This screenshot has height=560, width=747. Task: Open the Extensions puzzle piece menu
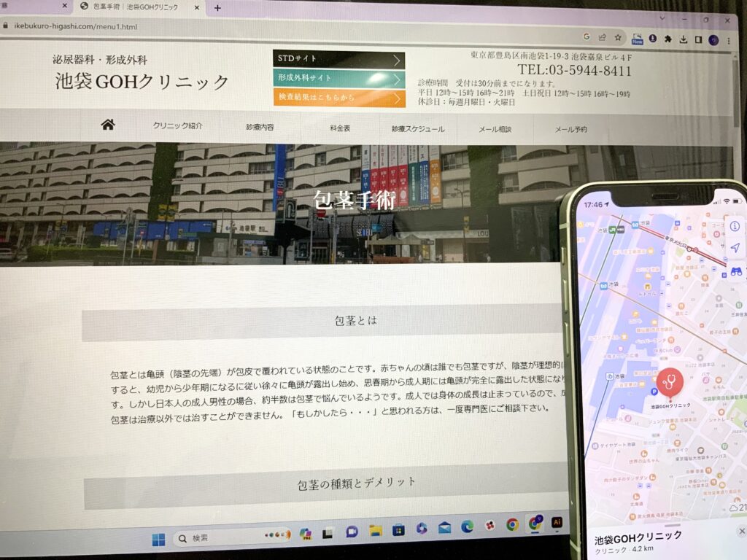click(x=668, y=39)
